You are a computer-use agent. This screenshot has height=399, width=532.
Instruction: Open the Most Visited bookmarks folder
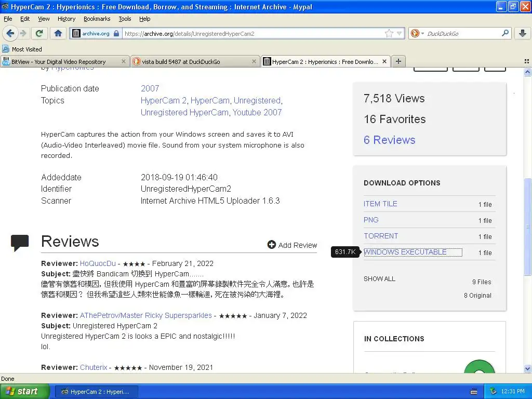[22, 49]
